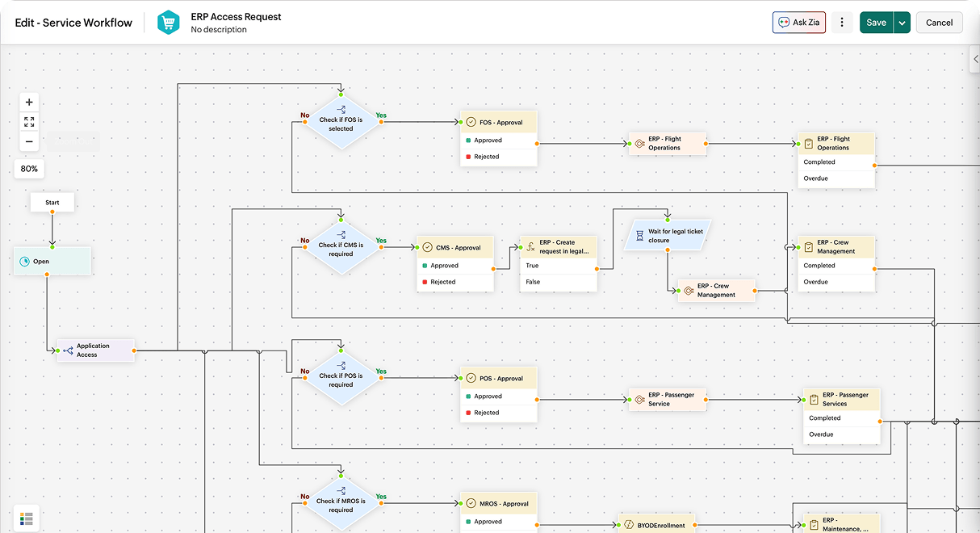Click the ERP - Passenger Services task clipboard icon

814,400
